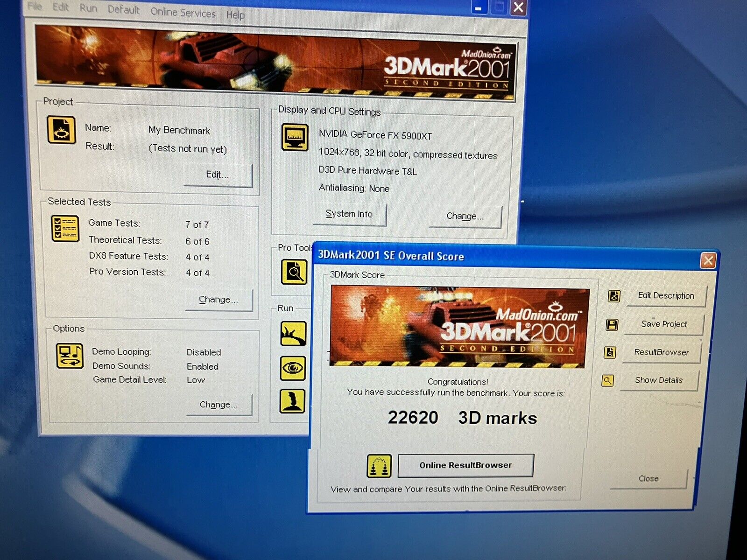This screenshot has width=747, height=560.
Task: Minimize the main 3DMark window
Action: pos(478,7)
